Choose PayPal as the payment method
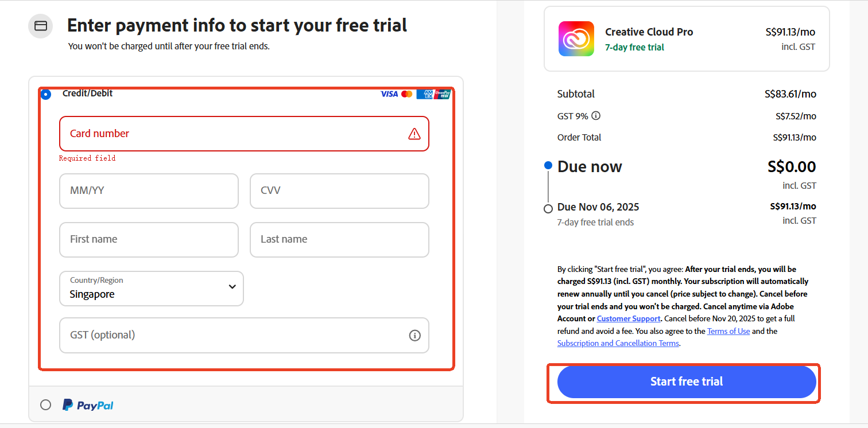 click(x=45, y=404)
